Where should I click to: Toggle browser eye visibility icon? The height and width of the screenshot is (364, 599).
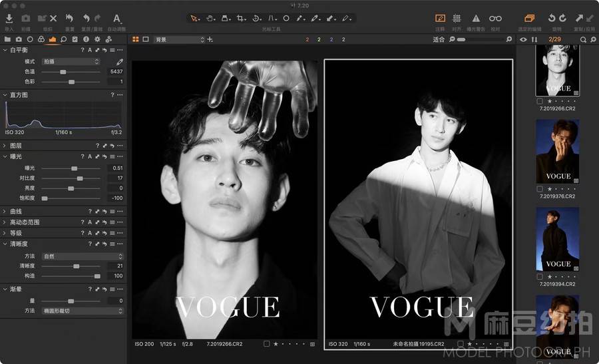pyautogui.click(x=523, y=39)
